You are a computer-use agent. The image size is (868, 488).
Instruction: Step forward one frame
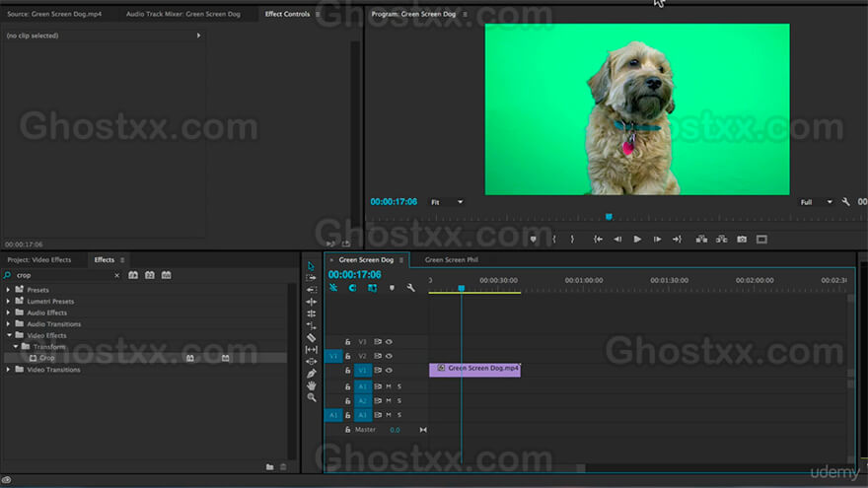coord(657,239)
